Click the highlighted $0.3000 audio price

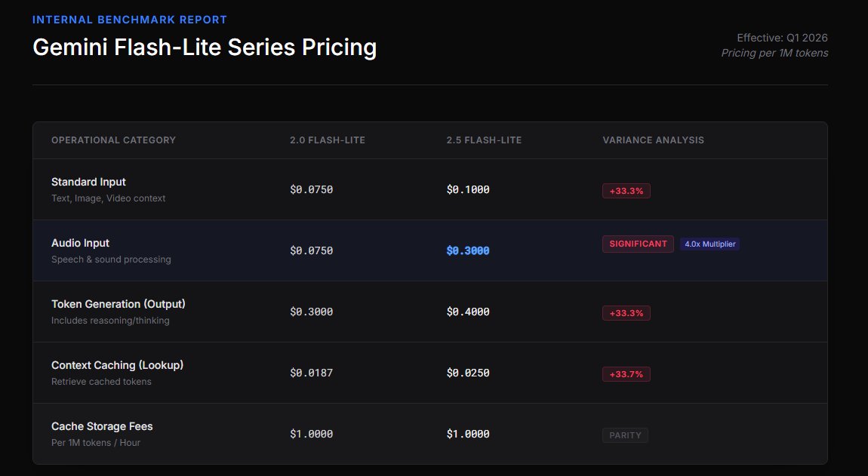click(x=468, y=250)
